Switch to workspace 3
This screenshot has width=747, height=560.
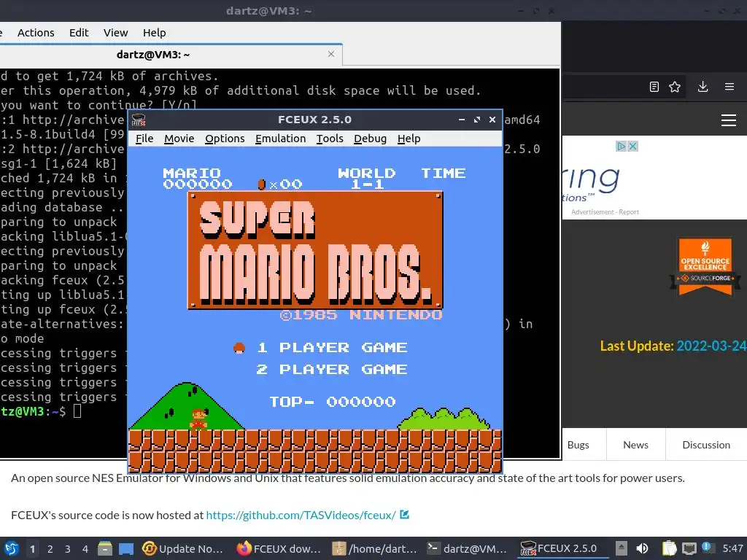click(x=68, y=549)
